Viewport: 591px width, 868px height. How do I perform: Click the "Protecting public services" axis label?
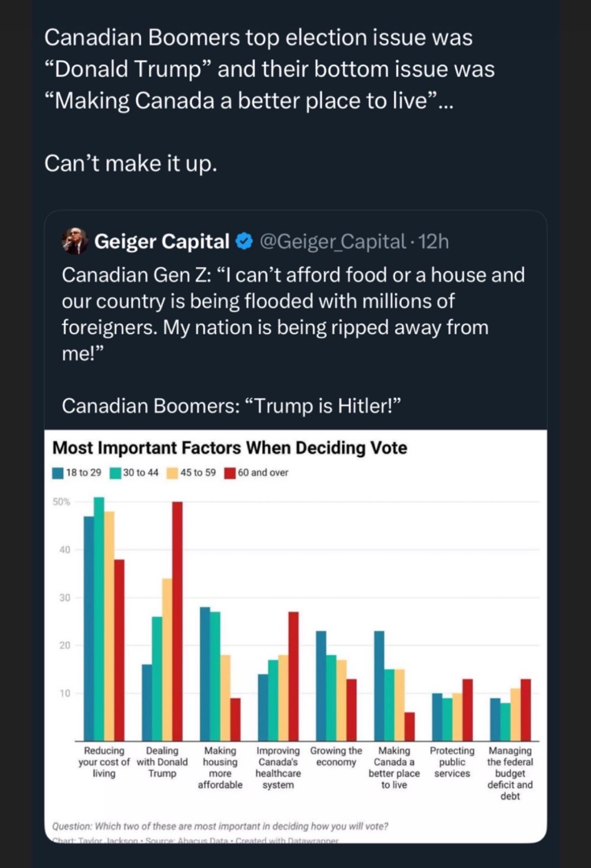pos(452,762)
